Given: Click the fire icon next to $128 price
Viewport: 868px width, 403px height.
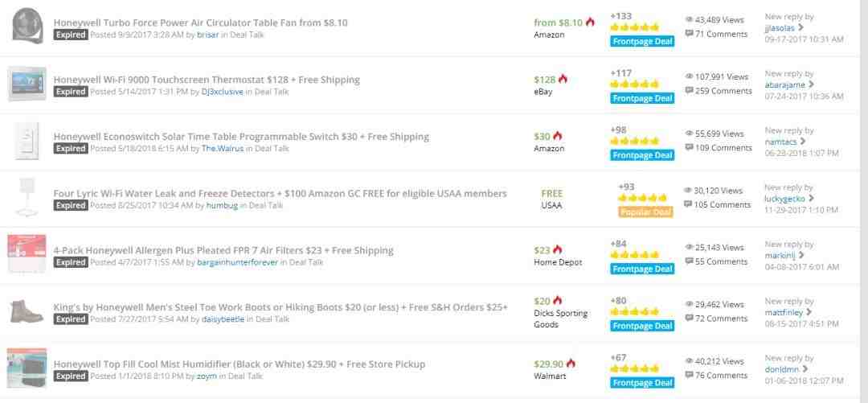Looking at the screenshot, I should click(563, 79).
